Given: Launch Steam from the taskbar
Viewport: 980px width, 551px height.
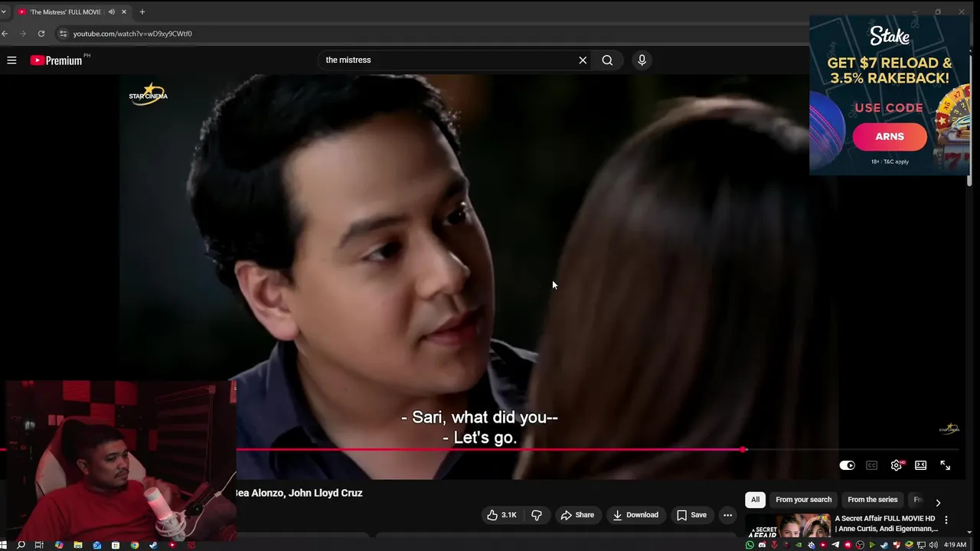Looking at the screenshot, I should pyautogui.click(x=153, y=545).
